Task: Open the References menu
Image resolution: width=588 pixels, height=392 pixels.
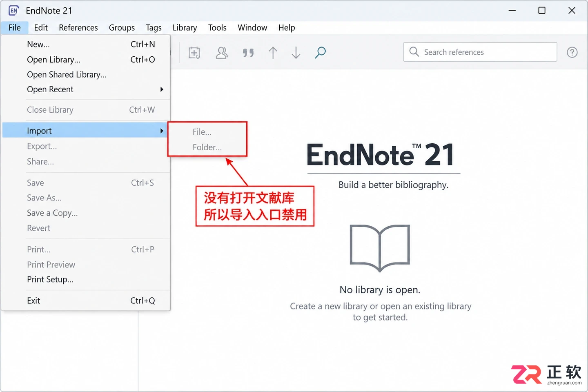Action: (78, 28)
